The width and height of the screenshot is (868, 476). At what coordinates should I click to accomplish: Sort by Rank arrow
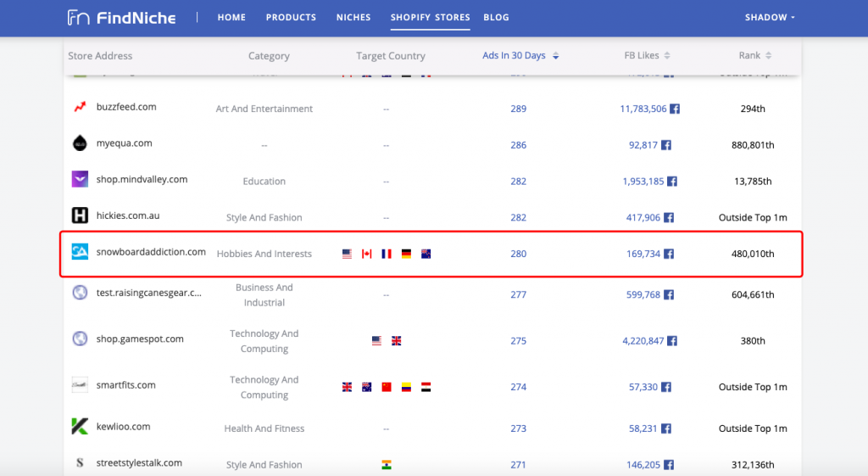coord(768,55)
